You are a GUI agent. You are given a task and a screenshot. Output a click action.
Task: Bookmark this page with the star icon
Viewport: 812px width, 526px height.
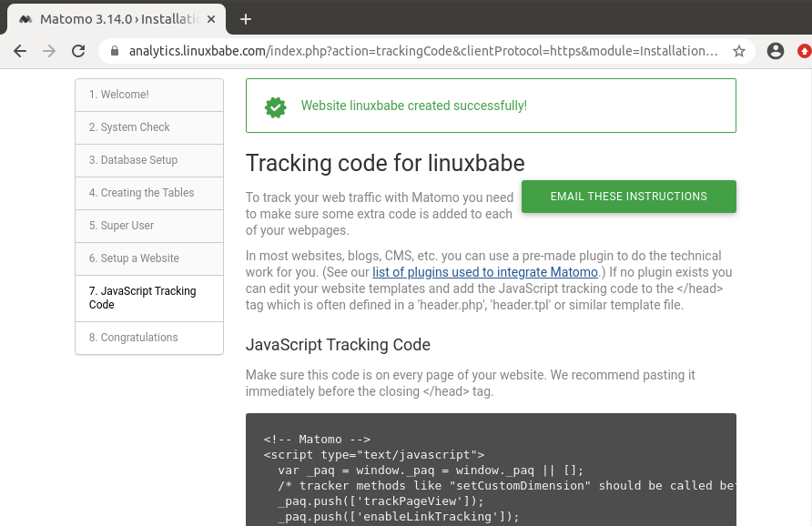739,51
